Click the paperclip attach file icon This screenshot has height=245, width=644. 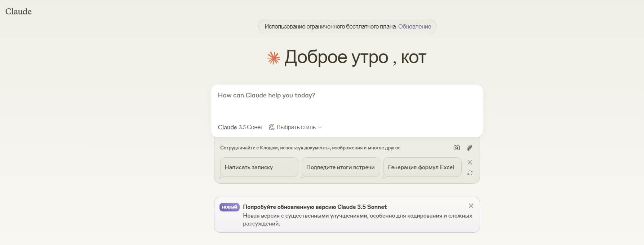tap(470, 148)
